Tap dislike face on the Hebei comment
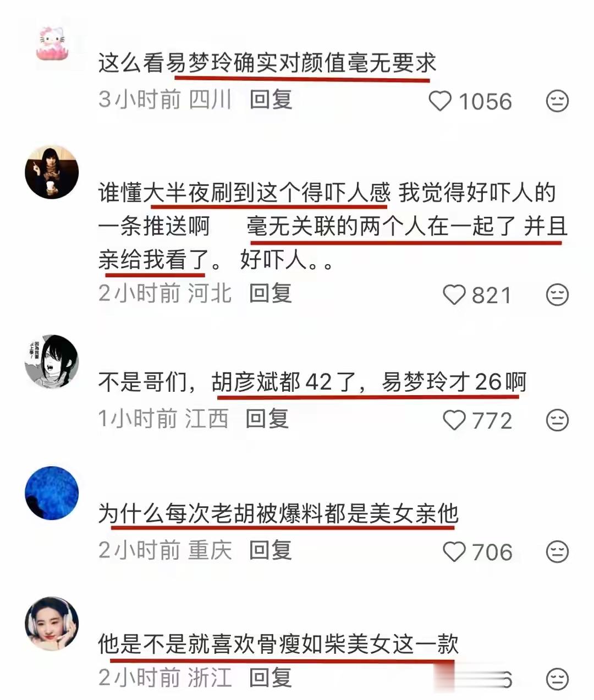This screenshot has width=594, height=700. pyautogui.click(x=557, y=295)
